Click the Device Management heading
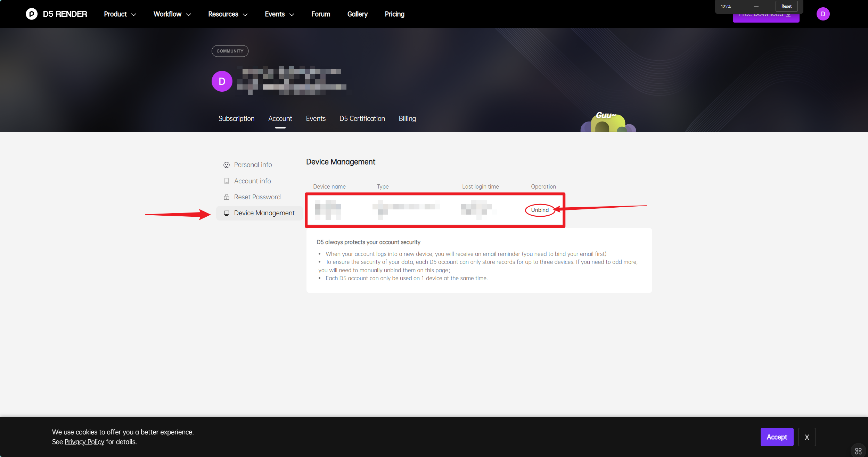 pyautogui.click(x=341, y=162)
